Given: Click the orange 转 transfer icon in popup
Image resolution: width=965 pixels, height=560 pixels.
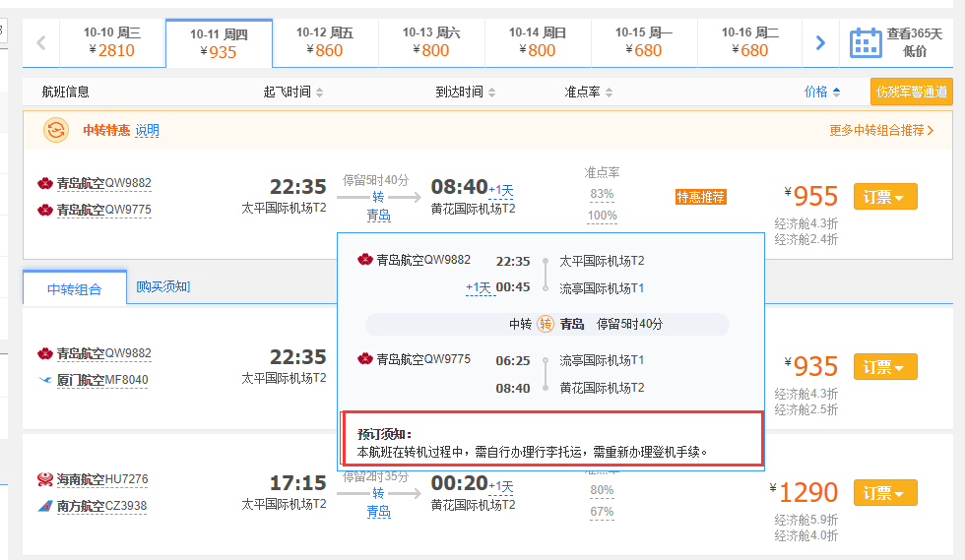Looking at the screenshot, I should coord(546,324).
